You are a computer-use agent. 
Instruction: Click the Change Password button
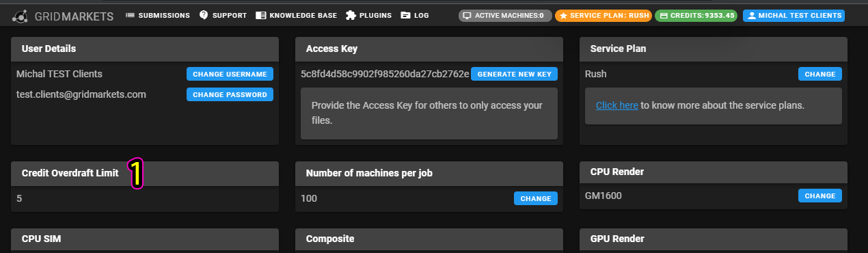(230, 94)
